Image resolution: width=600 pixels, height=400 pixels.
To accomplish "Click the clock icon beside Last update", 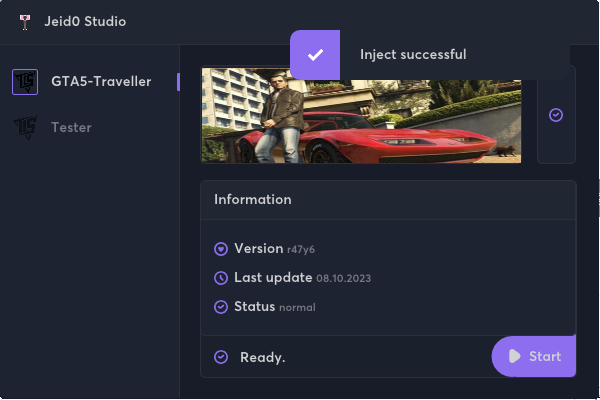I will pyautogui.click(x=221, y=278).
